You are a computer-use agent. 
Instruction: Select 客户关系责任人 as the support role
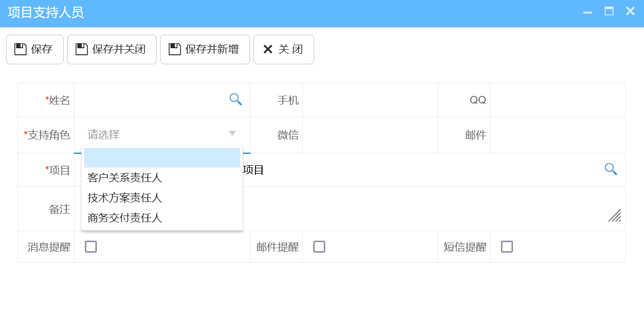click(x=124, y=178)
